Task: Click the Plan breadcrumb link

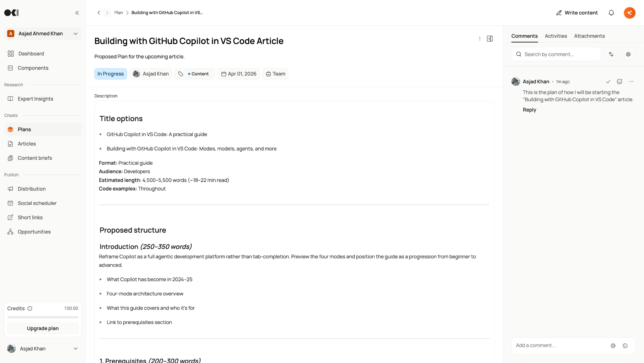Action: click(x=119, y=13)
